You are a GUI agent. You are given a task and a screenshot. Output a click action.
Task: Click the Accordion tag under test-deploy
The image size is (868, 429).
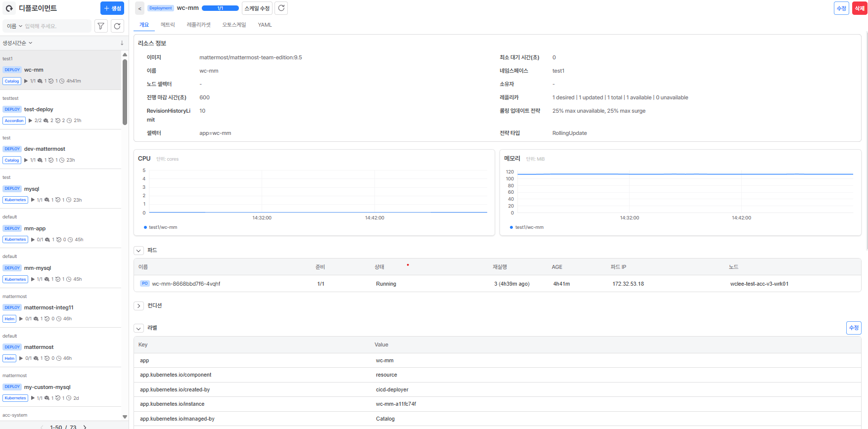(14, 121)
